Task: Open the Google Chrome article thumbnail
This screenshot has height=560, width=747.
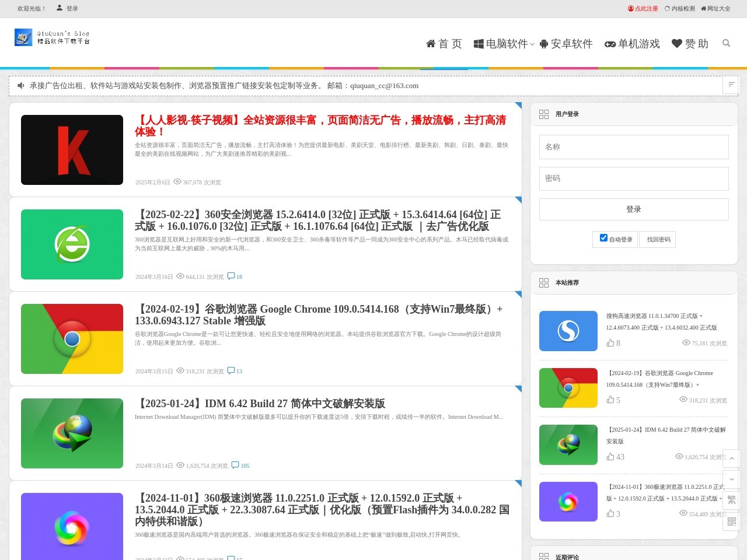Action: click(x=72, y=339)
